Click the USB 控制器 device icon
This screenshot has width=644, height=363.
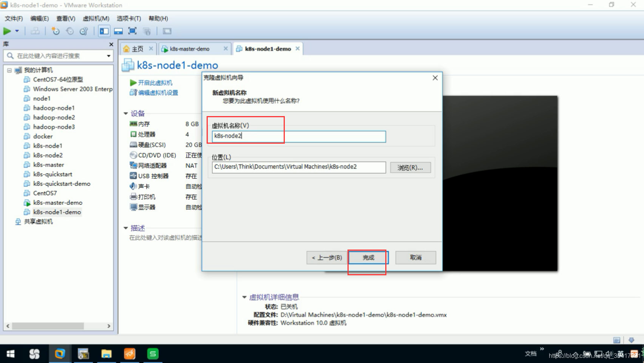pyautogui.click(x=133, y=176)
